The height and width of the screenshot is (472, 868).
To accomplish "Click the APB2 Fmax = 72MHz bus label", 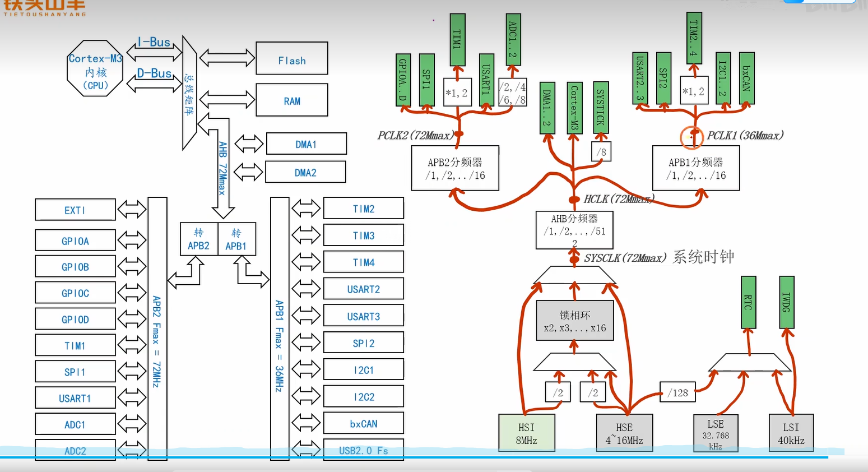I will [156, 341].
